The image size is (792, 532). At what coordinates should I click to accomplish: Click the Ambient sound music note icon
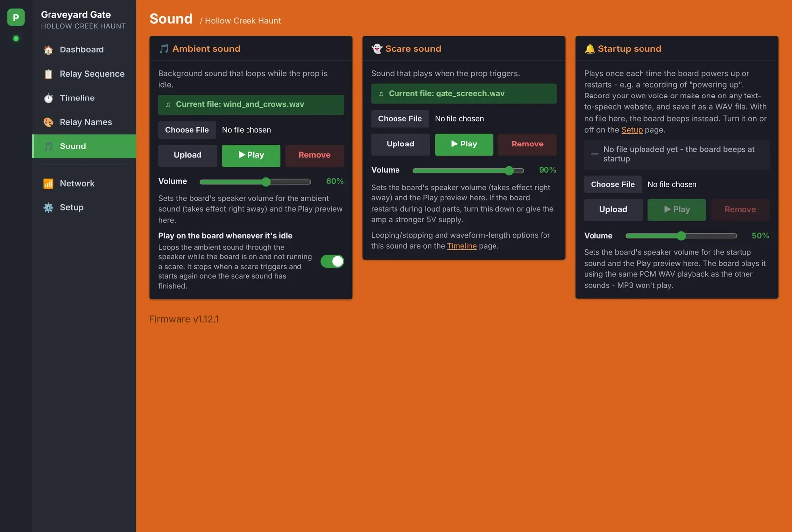(x=164, y=49)
